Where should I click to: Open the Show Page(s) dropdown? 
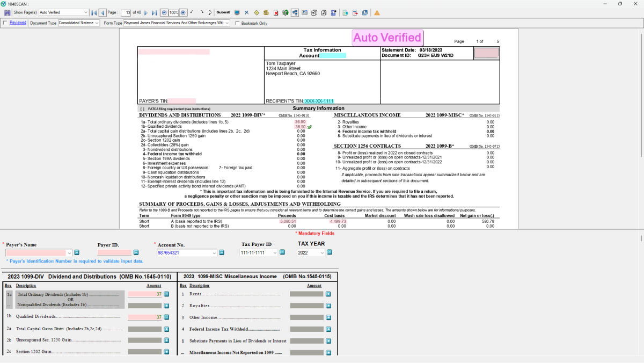(x=86, y=12)
